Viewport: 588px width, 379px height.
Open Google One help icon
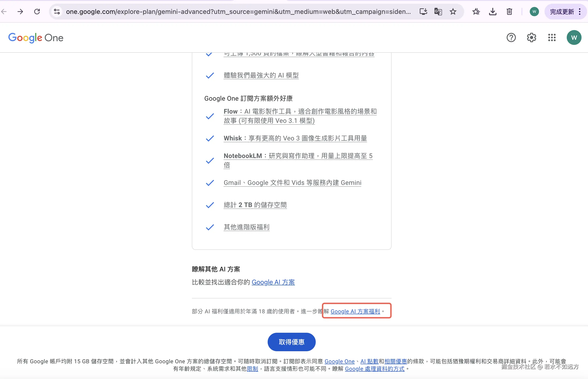pos(511,38)
